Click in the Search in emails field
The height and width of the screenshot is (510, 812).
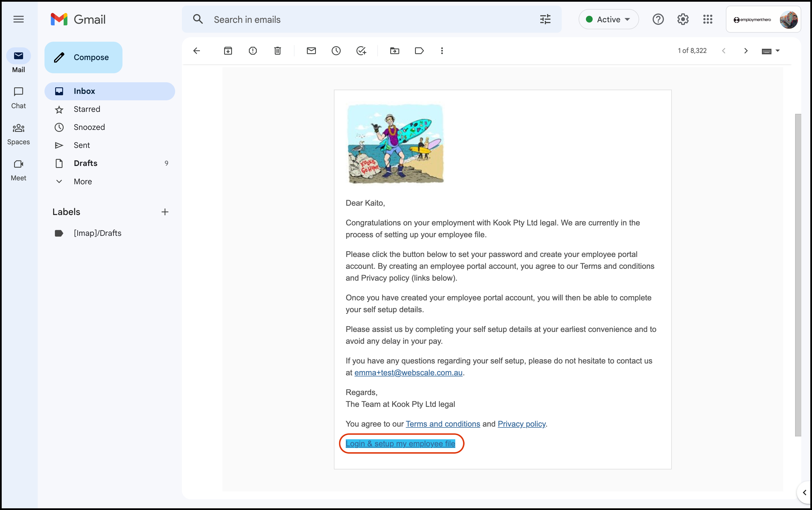click(371, 19)
